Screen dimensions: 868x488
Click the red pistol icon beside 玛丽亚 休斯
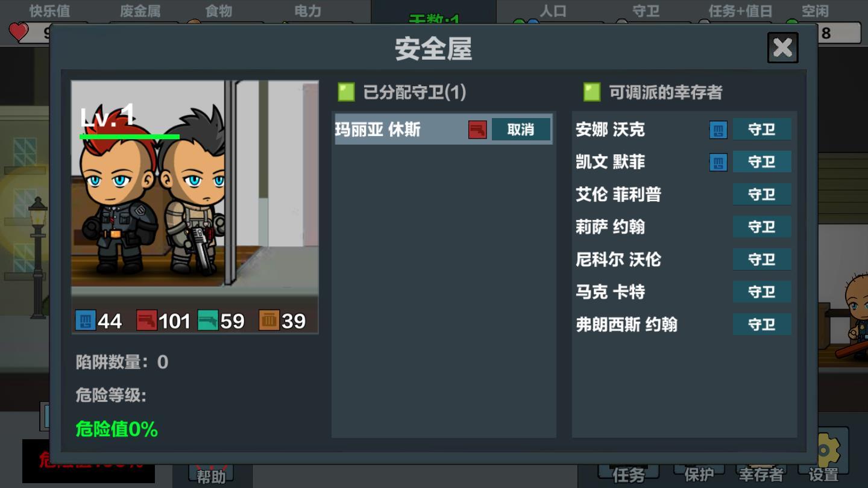tap(477, 130)
